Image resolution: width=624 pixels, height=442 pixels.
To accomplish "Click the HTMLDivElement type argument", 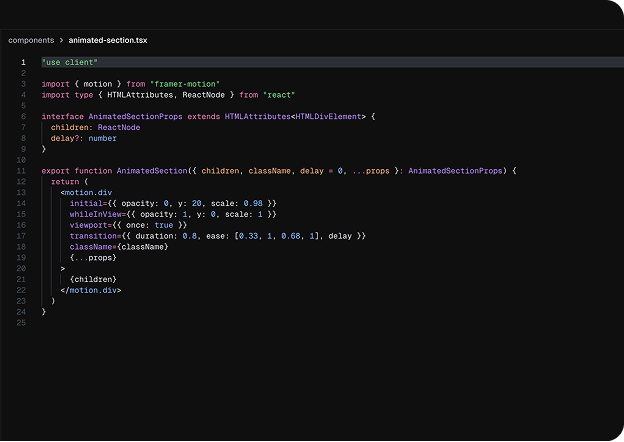I will [330, 116].
